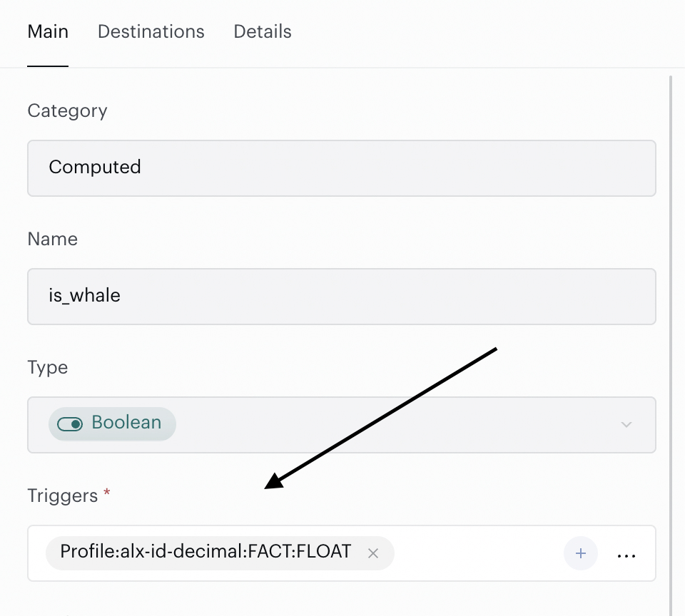The width and height of the screenshot is (685, 616).
Task: Click the vertical scrollbar on the right
Action: tap(671, 345)
